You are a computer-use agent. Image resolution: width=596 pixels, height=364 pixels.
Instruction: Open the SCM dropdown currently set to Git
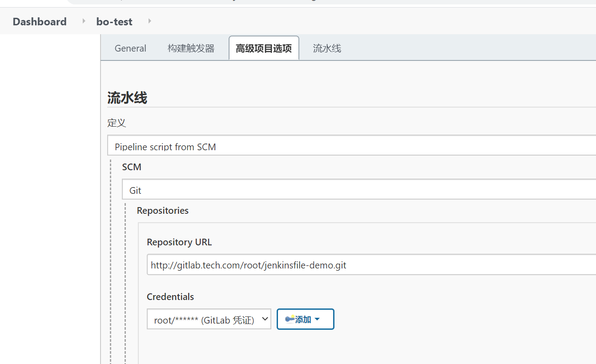tap(311, 189)
